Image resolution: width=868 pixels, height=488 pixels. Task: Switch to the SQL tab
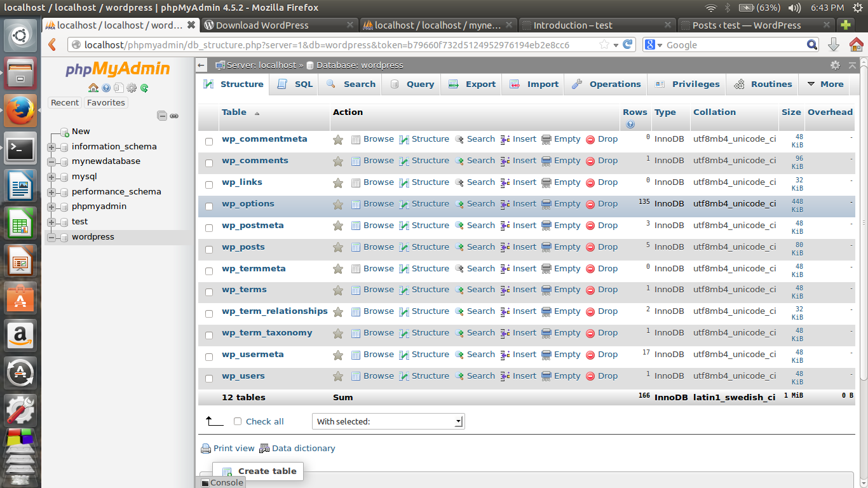[x=295, y=84]
